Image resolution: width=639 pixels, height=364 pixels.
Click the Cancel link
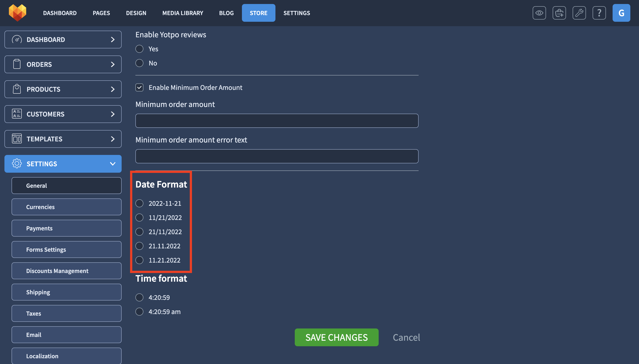point(406,337)
